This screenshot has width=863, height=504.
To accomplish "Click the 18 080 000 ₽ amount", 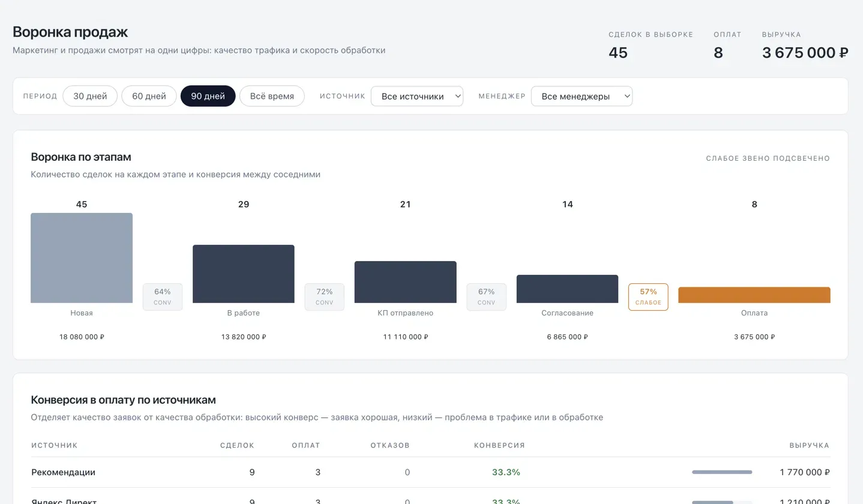I will (82, 337).
